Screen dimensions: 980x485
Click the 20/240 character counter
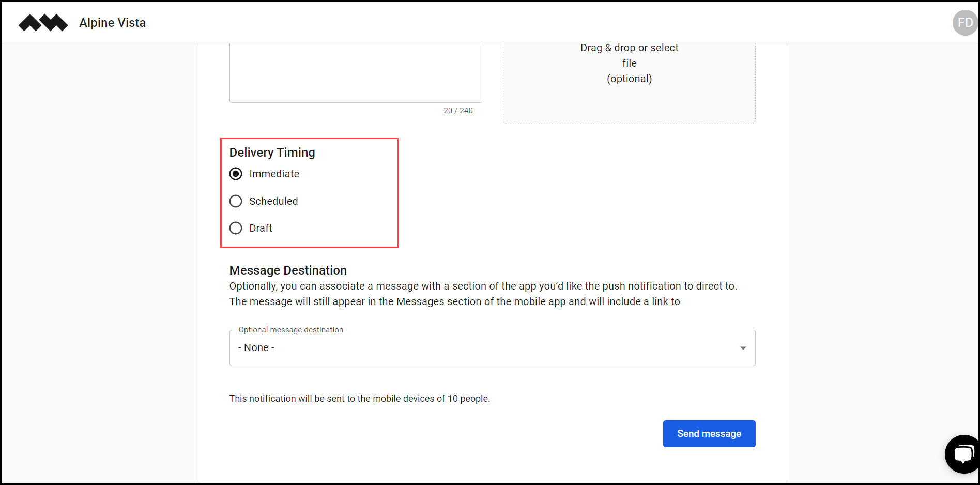point(458,110)
